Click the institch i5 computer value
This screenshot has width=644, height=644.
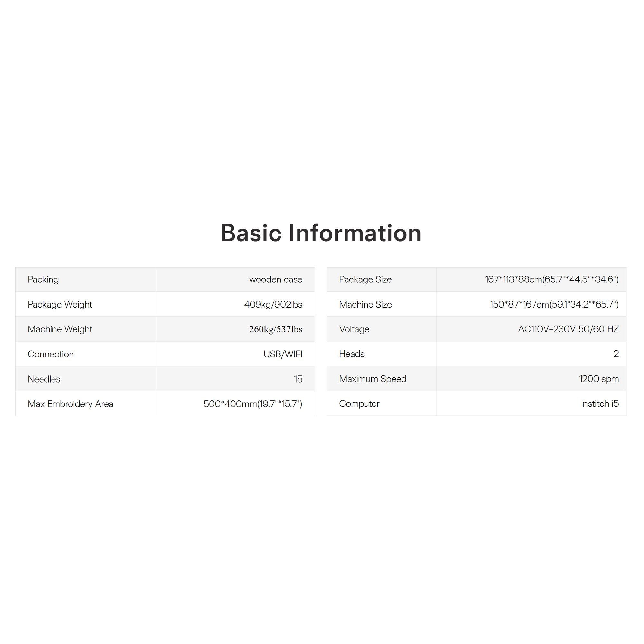pos(599,404)
